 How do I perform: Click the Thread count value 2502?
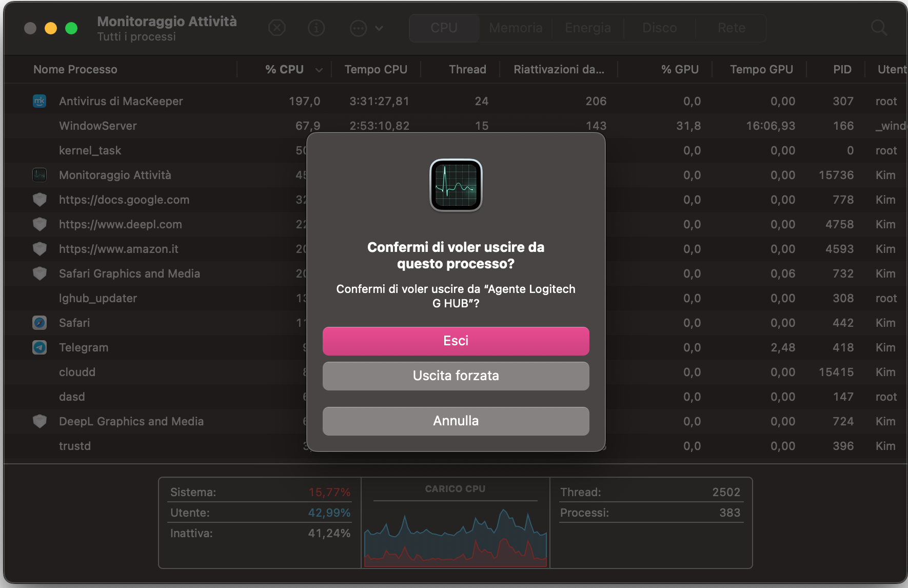pyautogui.click(x=726, y=492)
